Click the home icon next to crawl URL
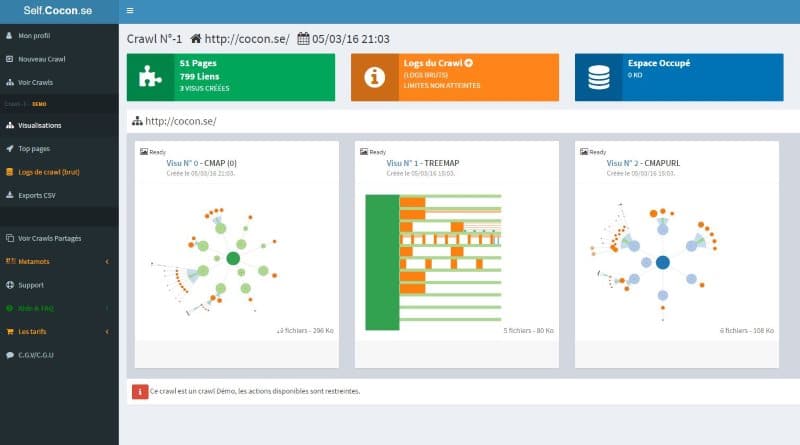 pos(195,39)
